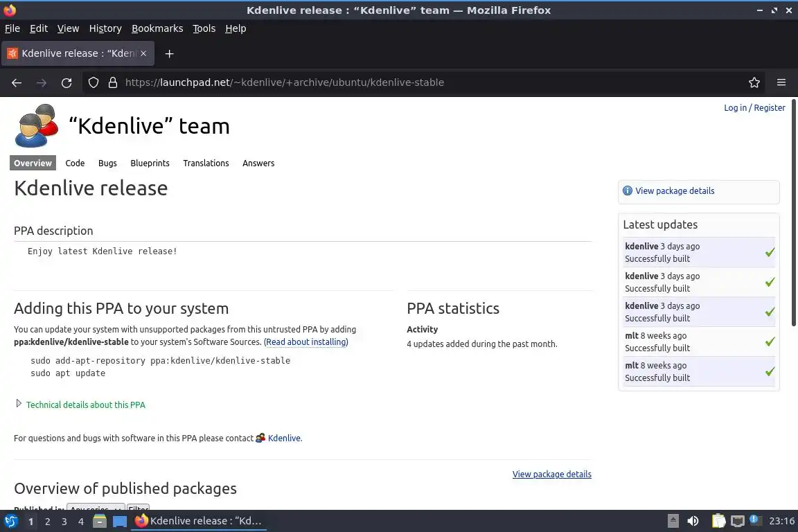Switch to the Blueprints tab
This screenshot has height=532, width=798.
click(x=150, y=163)
